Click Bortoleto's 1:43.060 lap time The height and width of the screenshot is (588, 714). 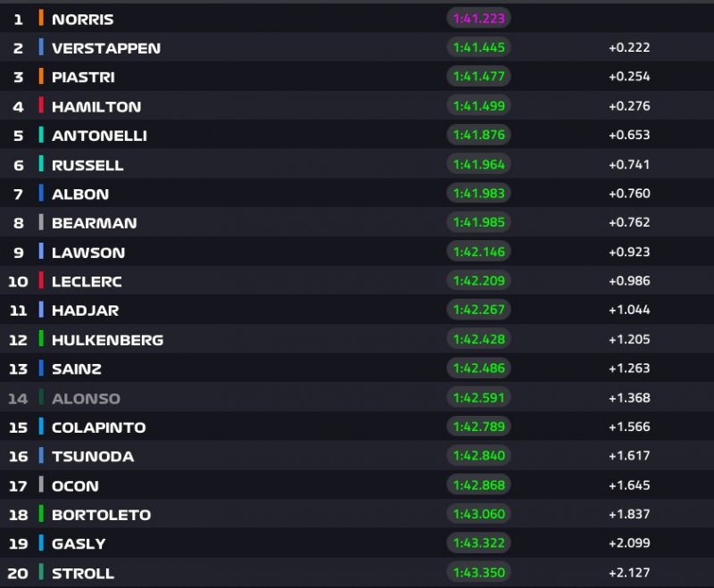tap(478, 514)
